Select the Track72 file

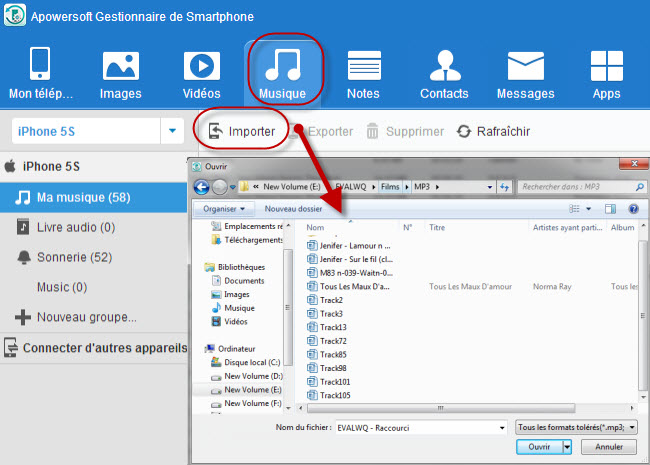327,341
